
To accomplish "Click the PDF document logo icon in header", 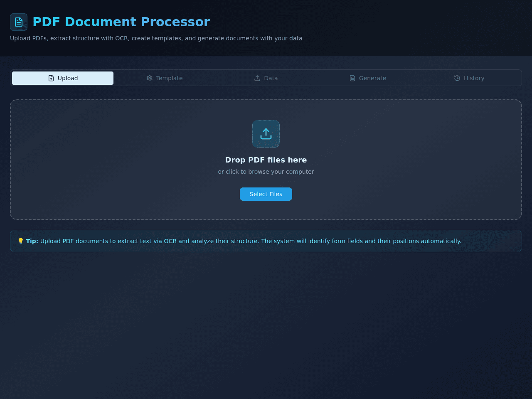I will [19, 22].
